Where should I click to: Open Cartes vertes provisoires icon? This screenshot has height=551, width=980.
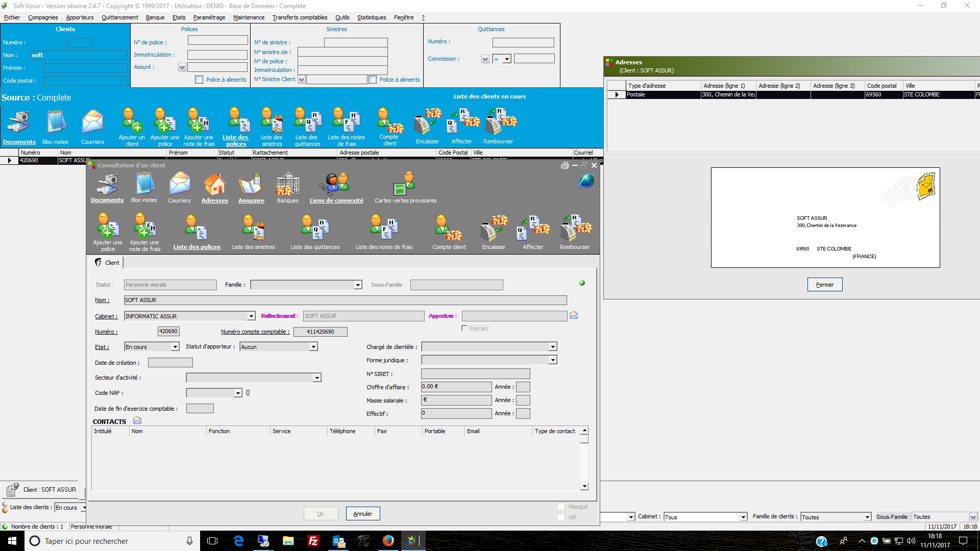tap(405, 188)
